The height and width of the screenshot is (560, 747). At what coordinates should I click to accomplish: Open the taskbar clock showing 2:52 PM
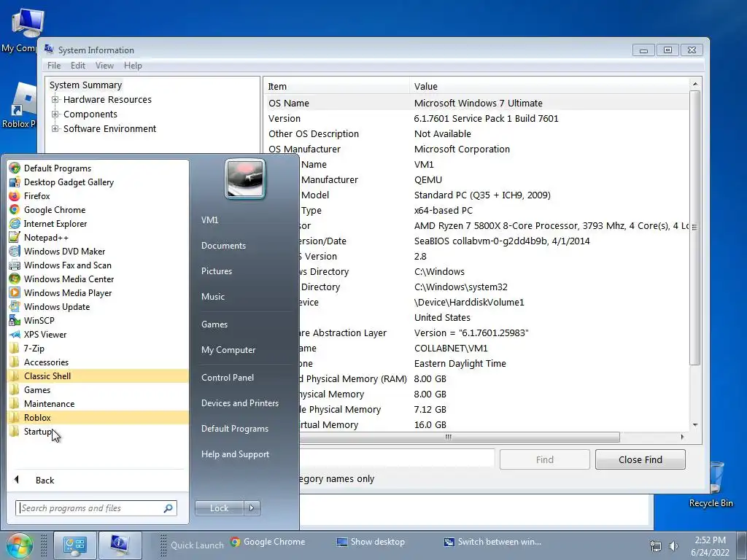click(x=710, y=545)
